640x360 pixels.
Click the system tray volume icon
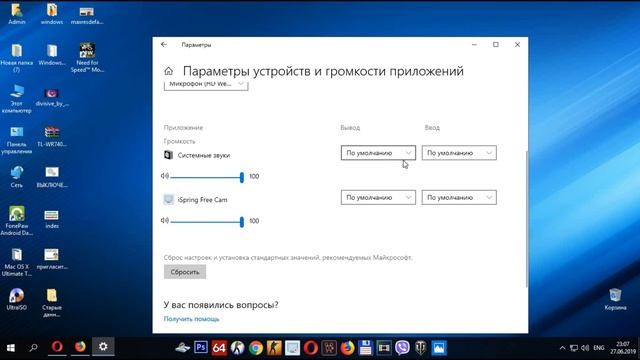(x=585, y=348)
